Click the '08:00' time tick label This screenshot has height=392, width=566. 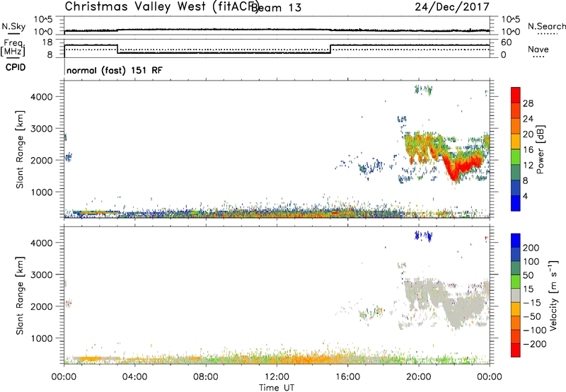pos(206,377)
